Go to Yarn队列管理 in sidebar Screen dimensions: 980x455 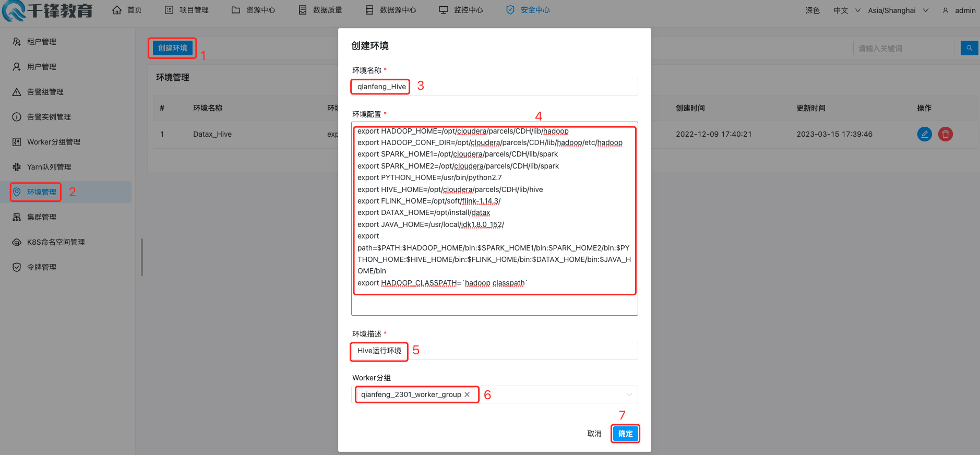click(x=49, y=167)
